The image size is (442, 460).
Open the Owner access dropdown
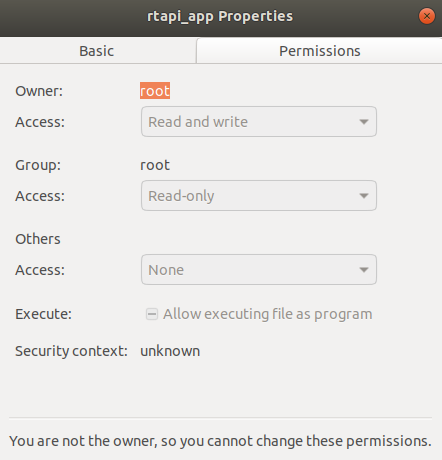tap(259, 122)
